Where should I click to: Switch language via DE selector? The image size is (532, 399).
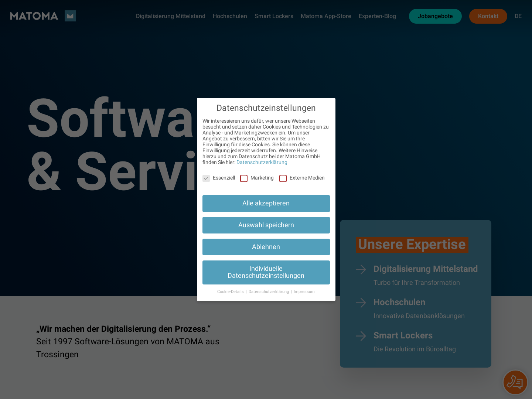tap(518, 16)
